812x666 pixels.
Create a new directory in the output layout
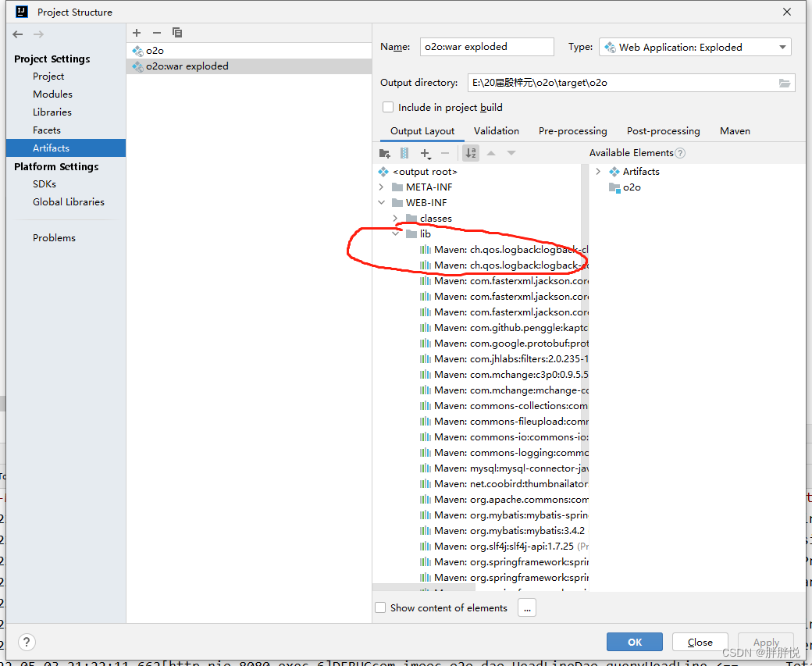coord(384,153)
